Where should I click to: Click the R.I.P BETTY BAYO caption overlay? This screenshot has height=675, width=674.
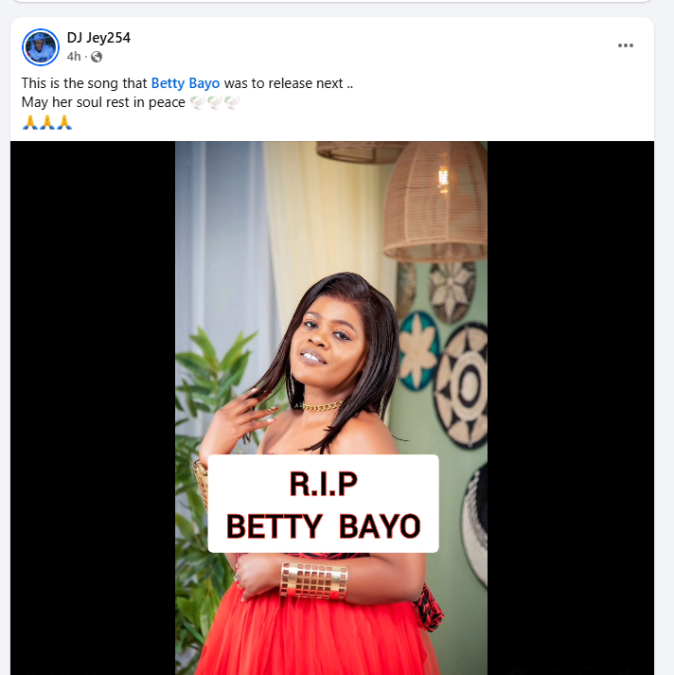point(323,503)
